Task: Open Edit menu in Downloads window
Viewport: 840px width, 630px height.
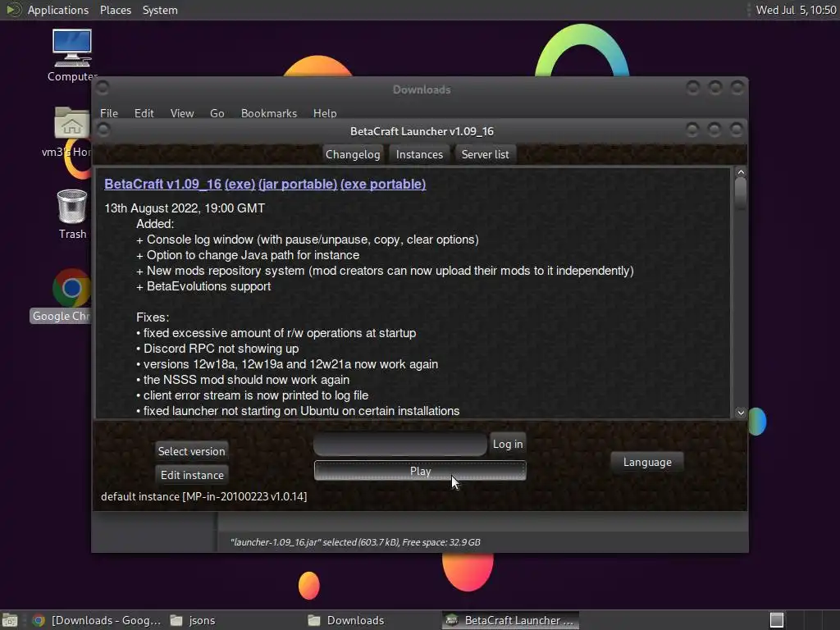Action: (x=144, y=113)
